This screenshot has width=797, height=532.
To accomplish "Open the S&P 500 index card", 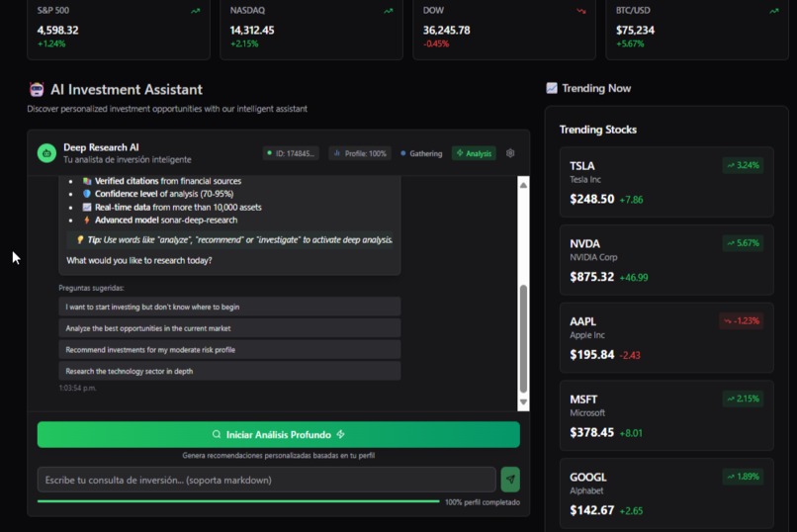I will point(119,30).
